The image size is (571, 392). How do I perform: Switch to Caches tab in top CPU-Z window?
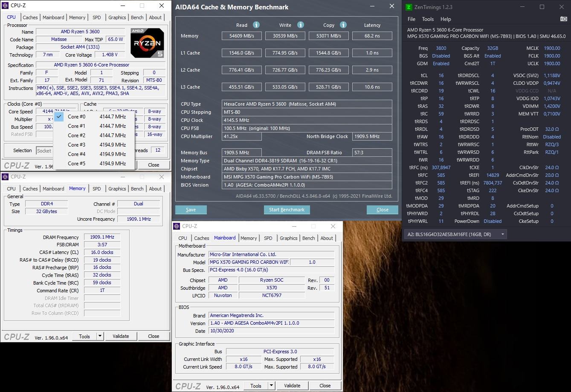[30, 17]
